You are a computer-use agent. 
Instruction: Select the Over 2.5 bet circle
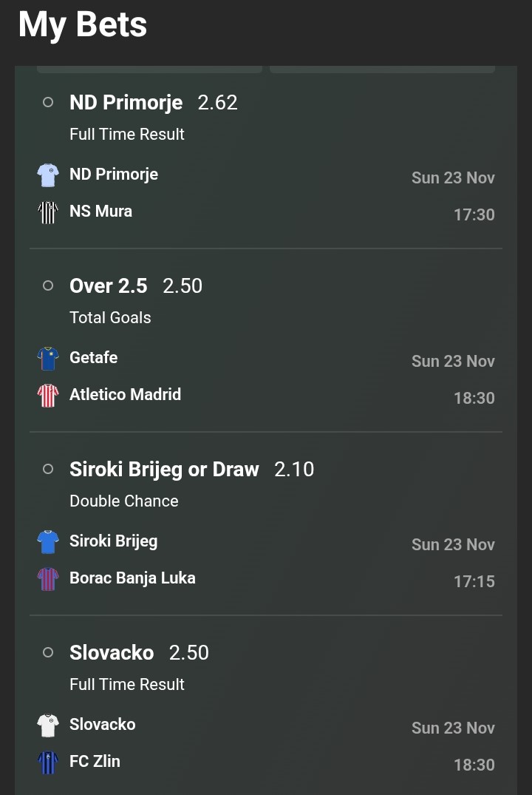coord(48,286)
